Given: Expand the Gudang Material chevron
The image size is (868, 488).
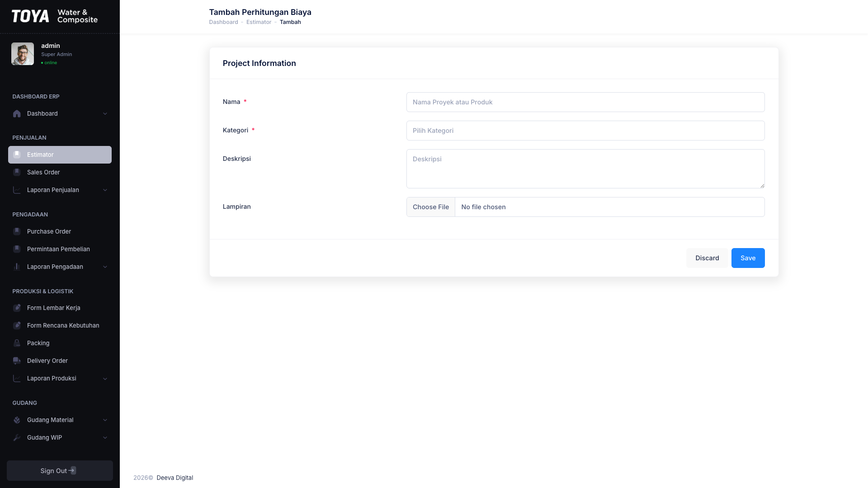Looking at the screenshot, I should (x=105, y=420).
